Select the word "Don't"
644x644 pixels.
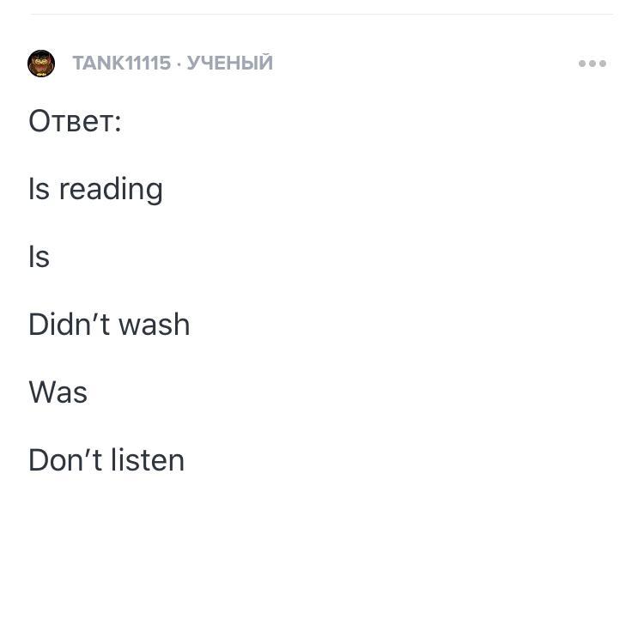[x=62, y=460]
